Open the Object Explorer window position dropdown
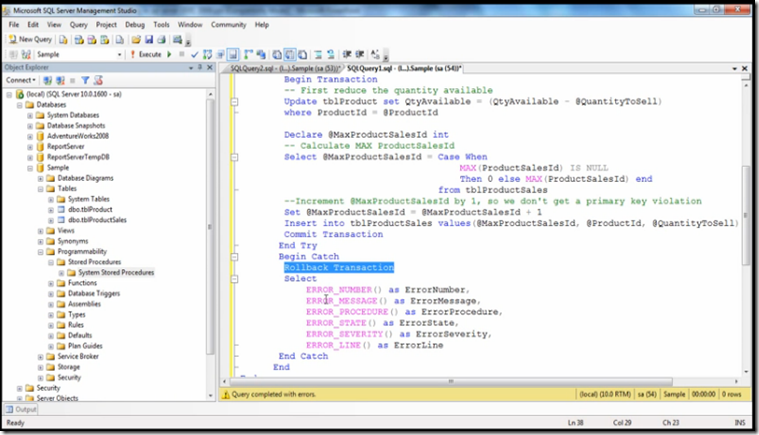Screen dimensions: 759x435 click(x=191, y=68)
